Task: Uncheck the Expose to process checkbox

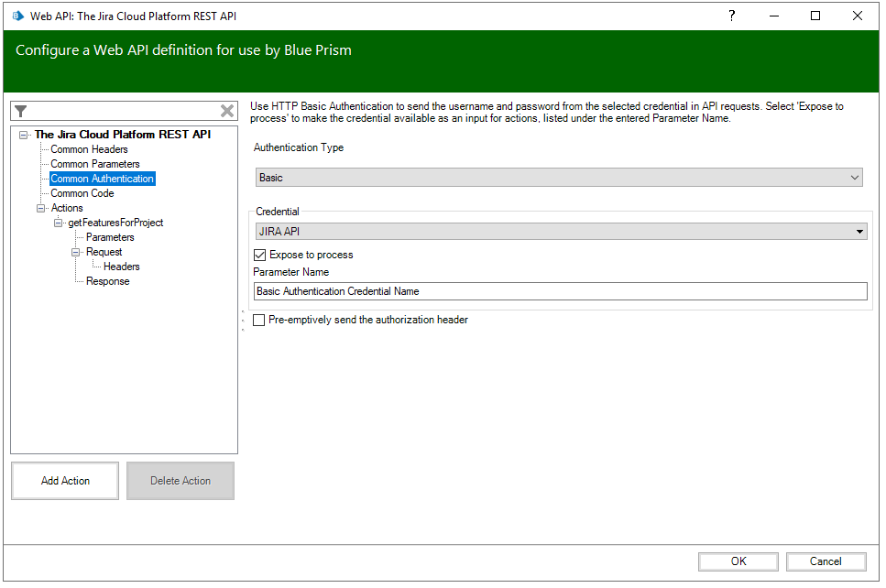Action: point(260,255)
